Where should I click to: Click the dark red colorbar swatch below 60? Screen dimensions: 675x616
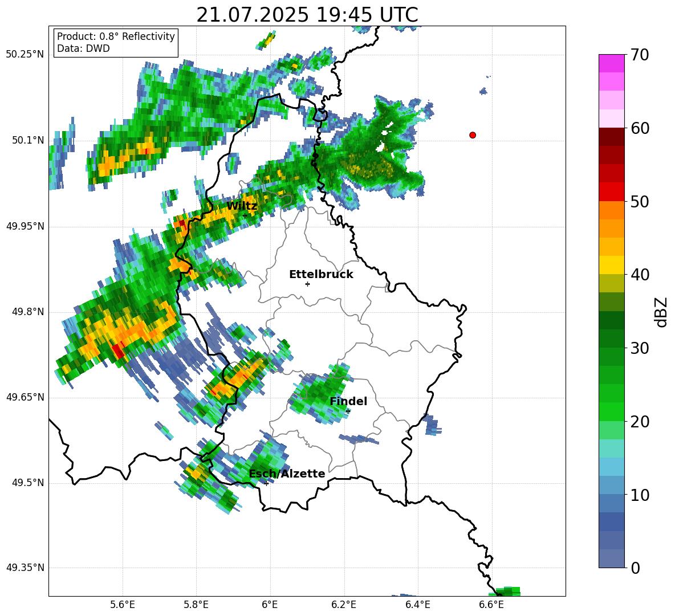click(x=611, y=137)
